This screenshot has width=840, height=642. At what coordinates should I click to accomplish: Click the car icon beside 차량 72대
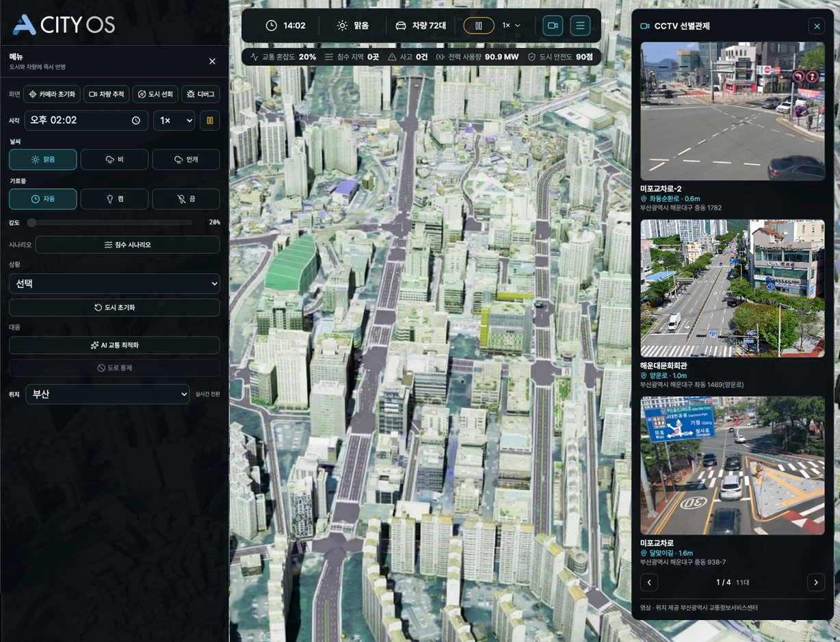tap(401, 25)
